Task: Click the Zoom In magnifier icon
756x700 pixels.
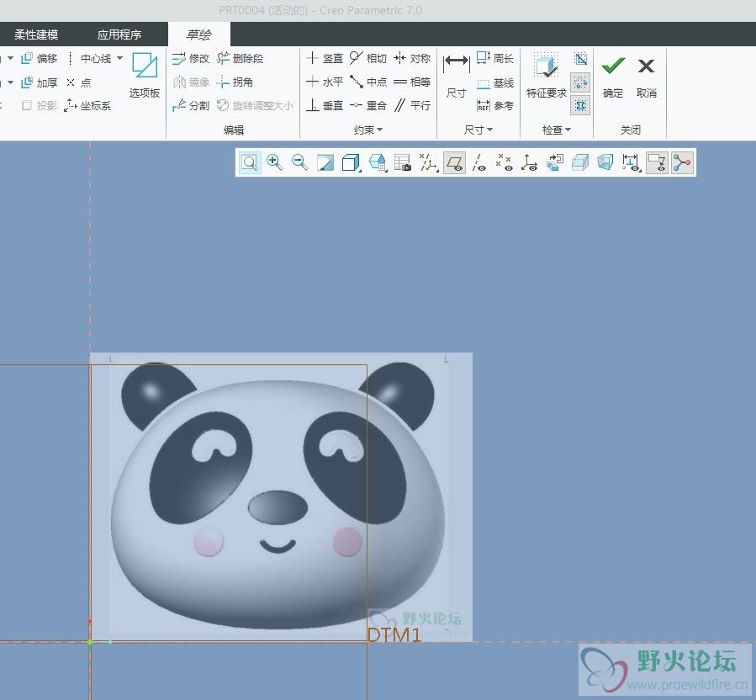Action: pyautogui.click(x=275, y=162)
